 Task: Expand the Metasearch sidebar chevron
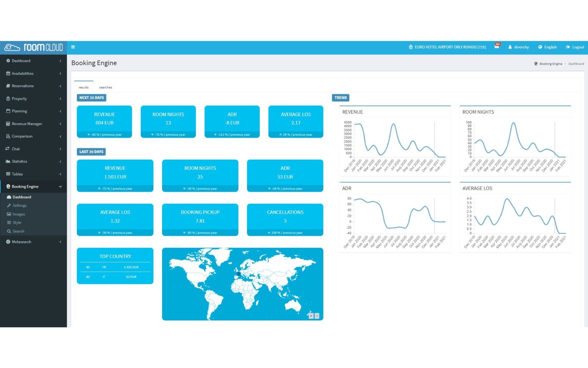tap(60, 242)
